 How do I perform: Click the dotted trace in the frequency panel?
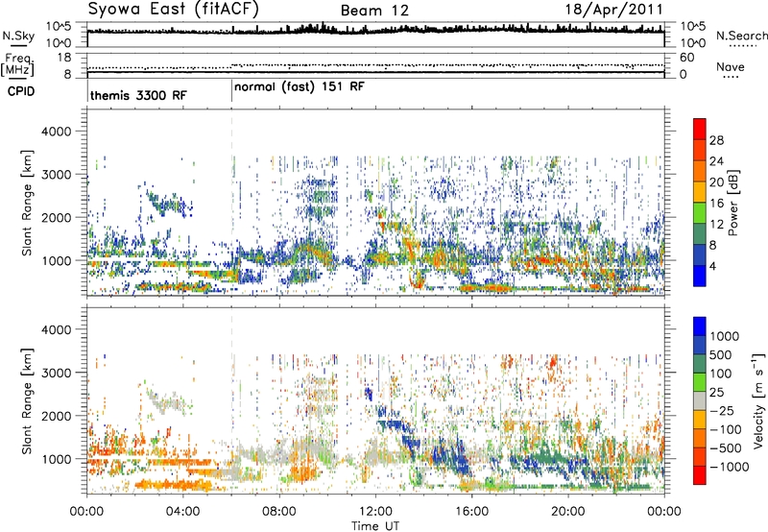(375, 65)
